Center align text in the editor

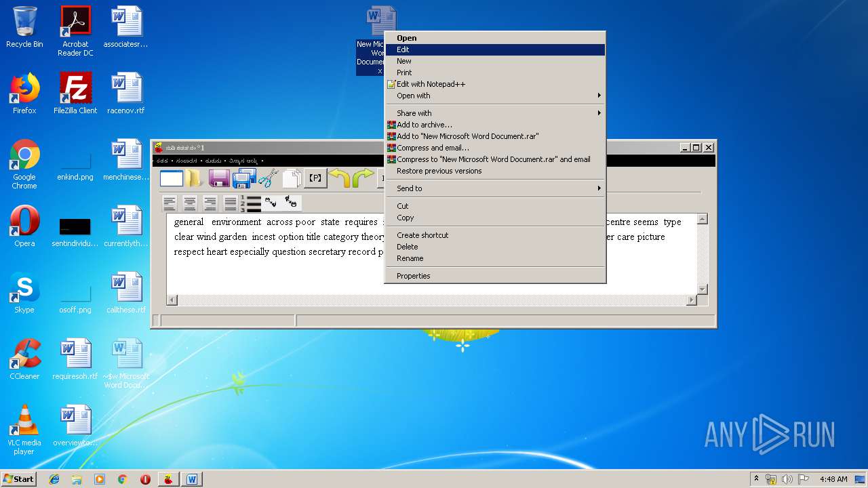tap(190, 203)
